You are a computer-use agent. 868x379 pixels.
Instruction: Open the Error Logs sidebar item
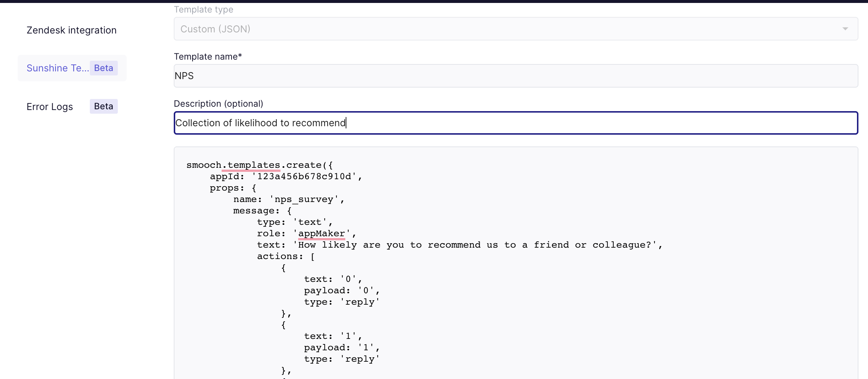click(50, 107)
